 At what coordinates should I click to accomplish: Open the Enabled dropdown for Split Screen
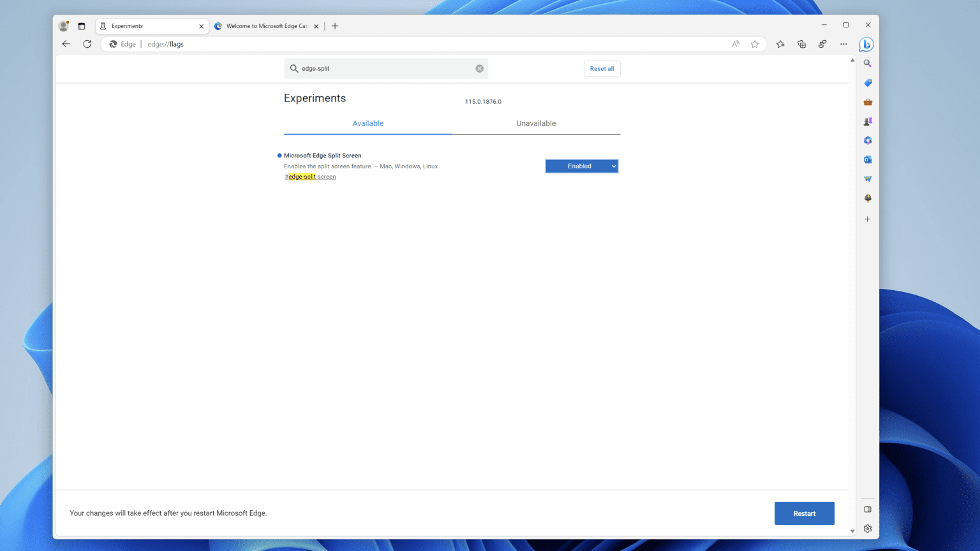click(x=581, y=166)
